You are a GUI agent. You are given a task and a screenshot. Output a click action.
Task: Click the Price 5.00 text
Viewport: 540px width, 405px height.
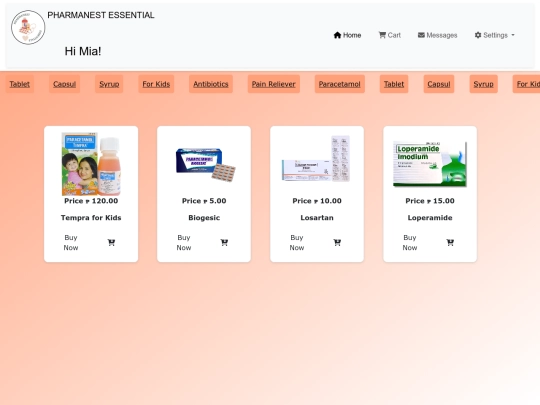click(x=204, y=201)
